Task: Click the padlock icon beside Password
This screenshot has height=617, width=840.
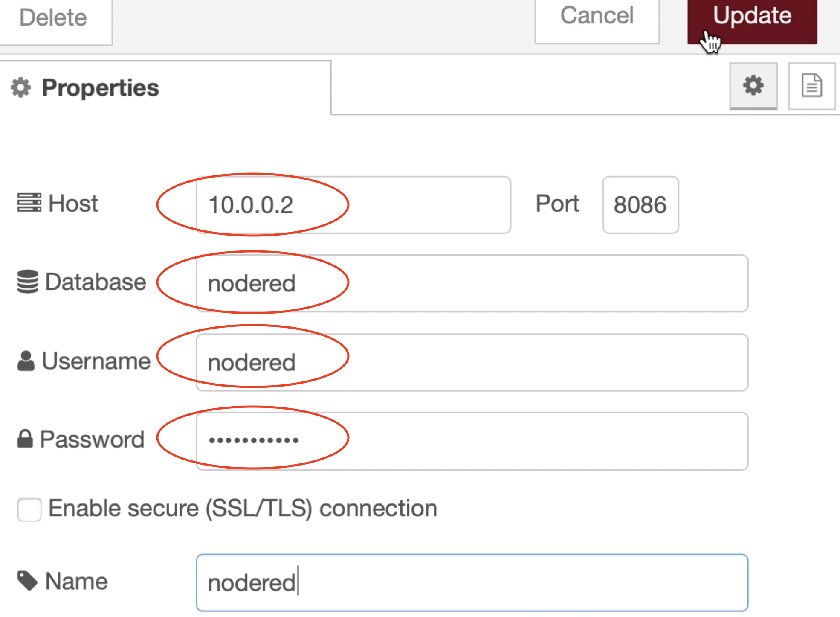Action: coord(26,439)
